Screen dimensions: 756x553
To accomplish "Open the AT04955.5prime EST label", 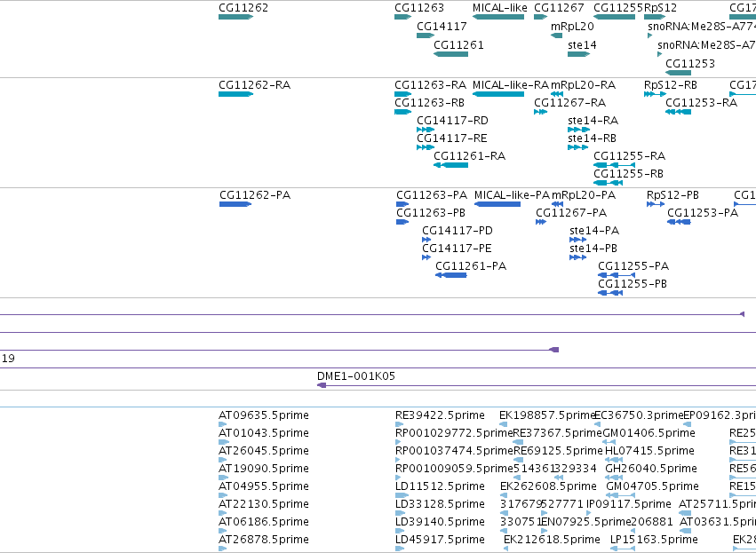I will tap(263, 486).
